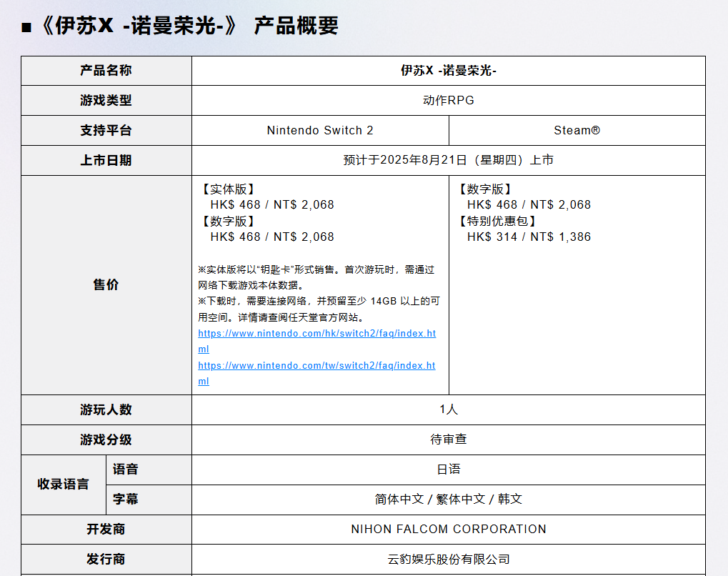Click the 游玩人数 label cell
Screen dimensions: 728x576
(106, 409)
